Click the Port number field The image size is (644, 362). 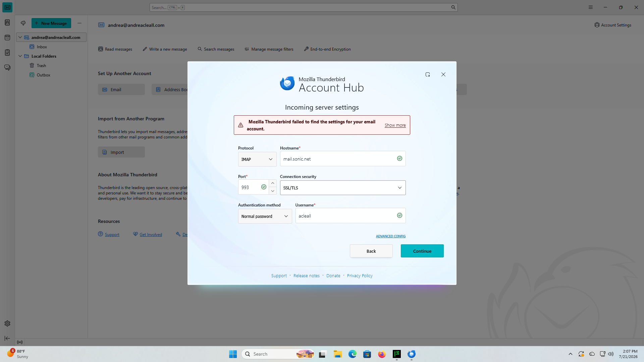point(253,187)
